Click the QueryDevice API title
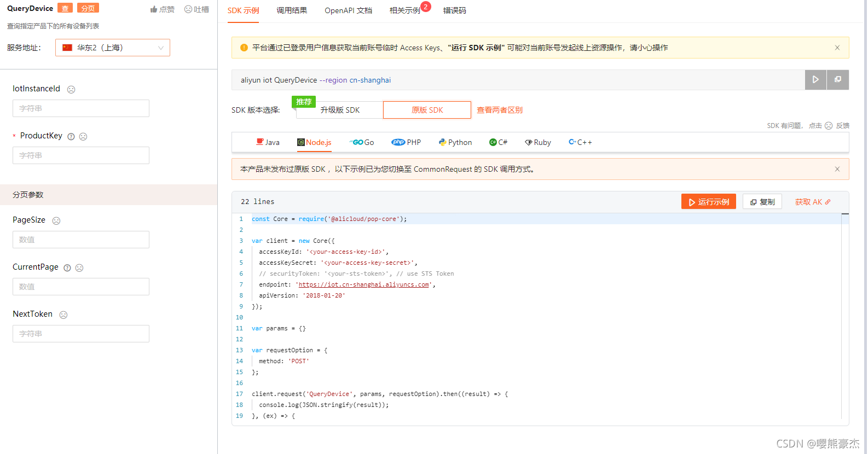Screen dimensions: 868x454 tap(30, 8)
